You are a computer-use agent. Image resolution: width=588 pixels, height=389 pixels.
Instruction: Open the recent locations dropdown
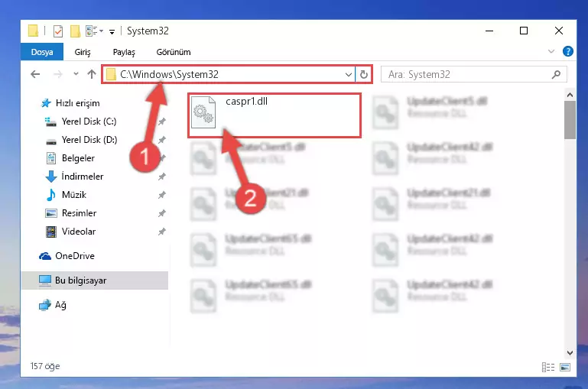pos(76,74)
